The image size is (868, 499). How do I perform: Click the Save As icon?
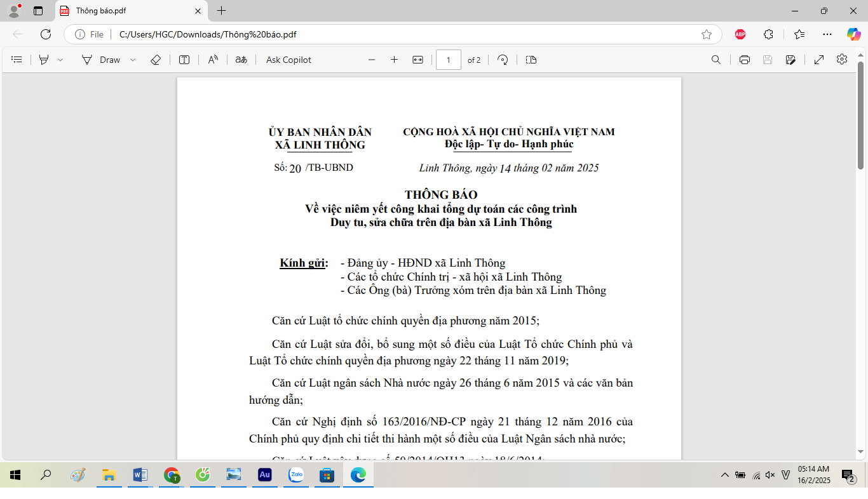790,60
